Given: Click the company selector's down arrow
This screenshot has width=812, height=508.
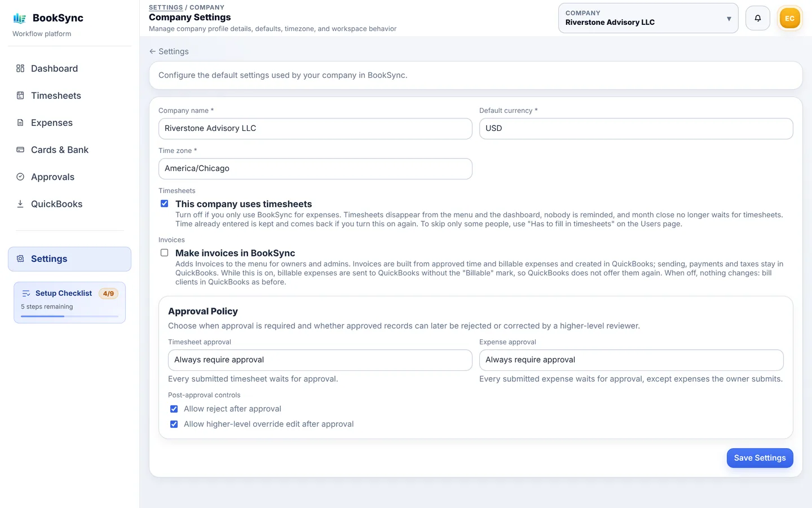Looking at the screenshot, I should [729, 19].
